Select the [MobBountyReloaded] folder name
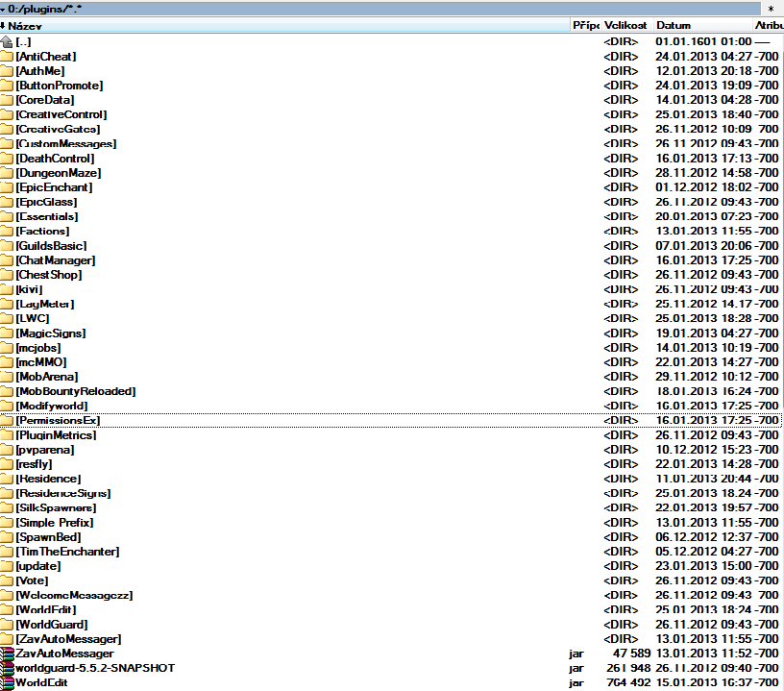784x691 pixels. (x=76, y=391)
